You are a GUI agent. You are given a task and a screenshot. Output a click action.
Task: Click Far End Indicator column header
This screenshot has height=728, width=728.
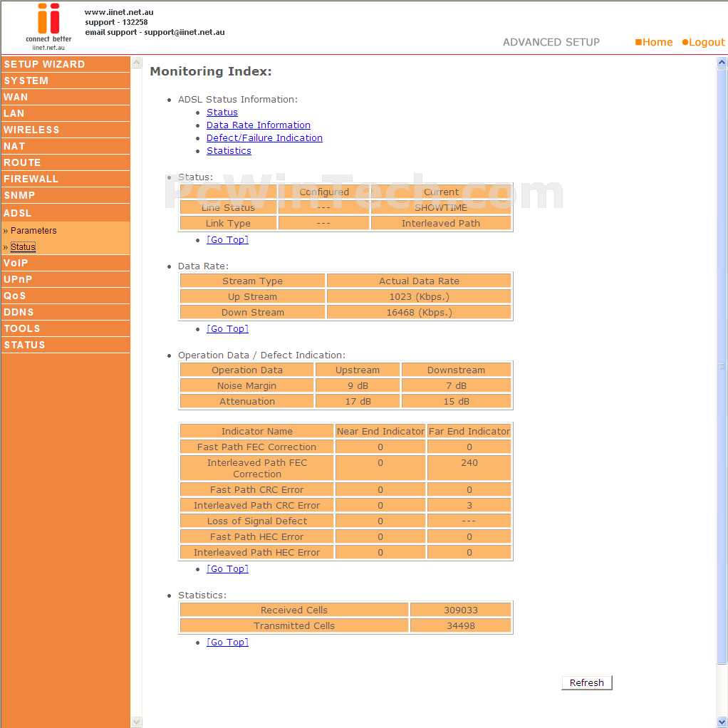[x=469, y=432]
